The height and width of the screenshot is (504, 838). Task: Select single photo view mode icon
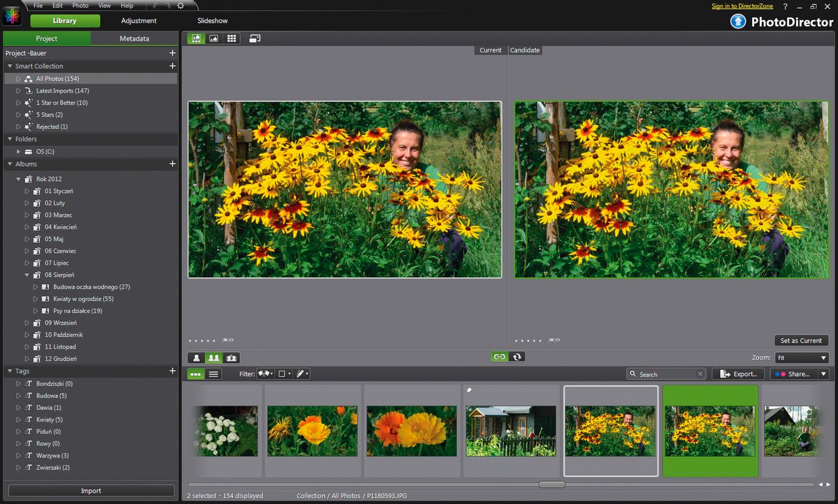[196, 358]
